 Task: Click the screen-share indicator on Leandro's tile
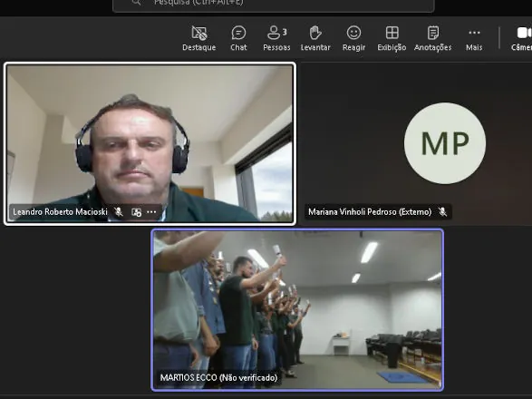pos(136,212)
